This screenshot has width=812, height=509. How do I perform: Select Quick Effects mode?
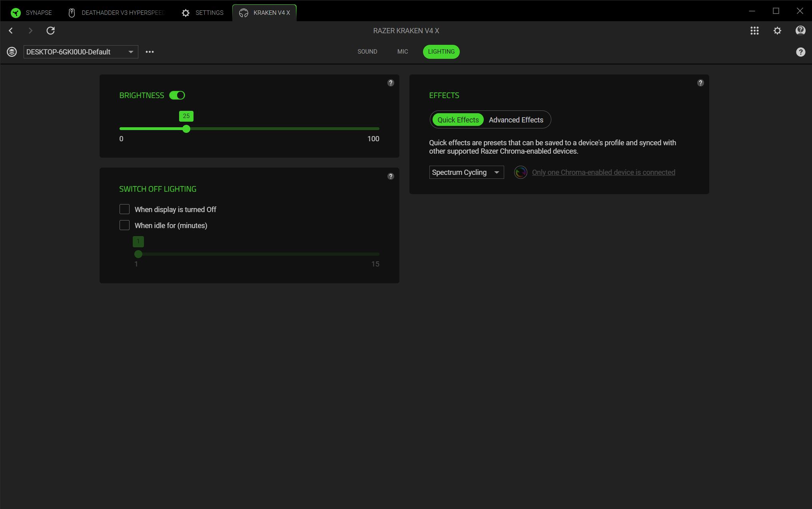click(458, 120)
